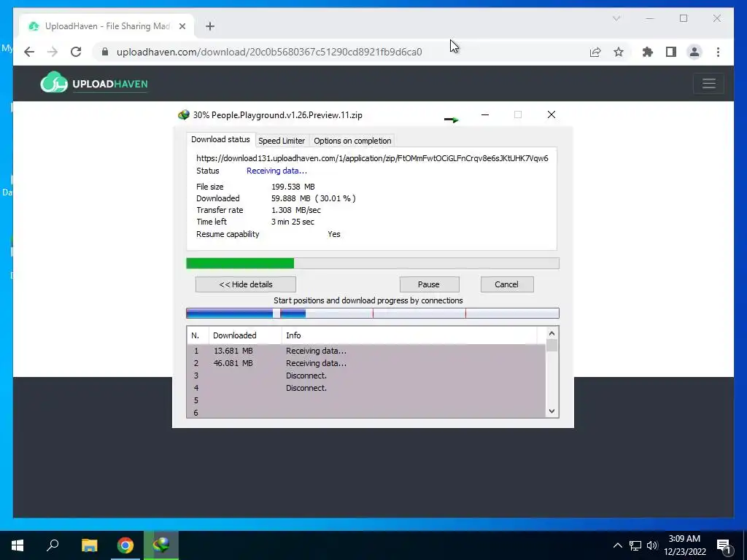Click the download URL text

click(x=372, y=158)
